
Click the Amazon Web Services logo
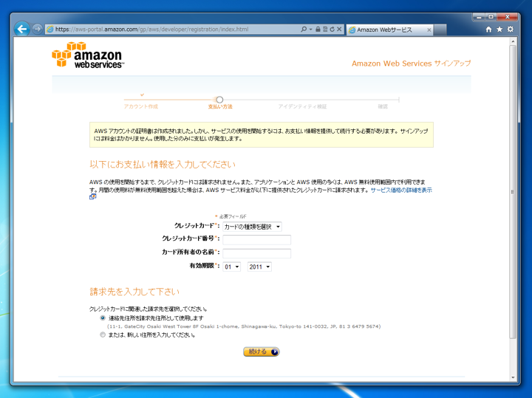coord(88,55)
